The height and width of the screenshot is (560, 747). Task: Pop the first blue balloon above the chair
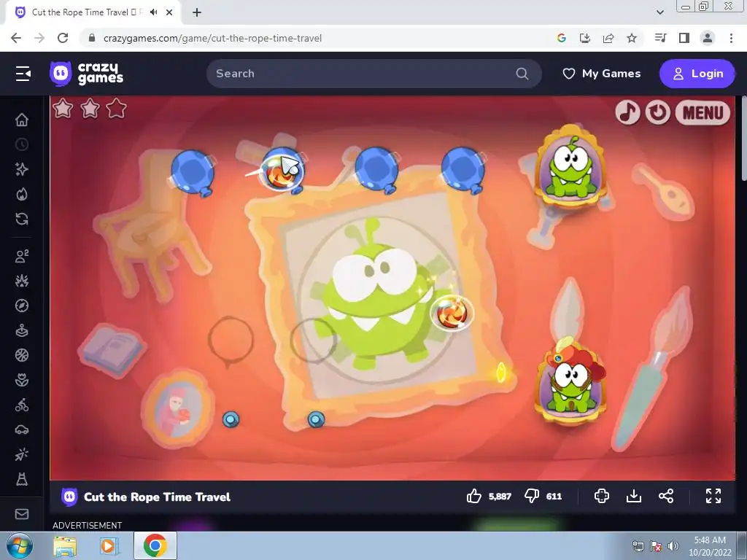pos(193,172)
